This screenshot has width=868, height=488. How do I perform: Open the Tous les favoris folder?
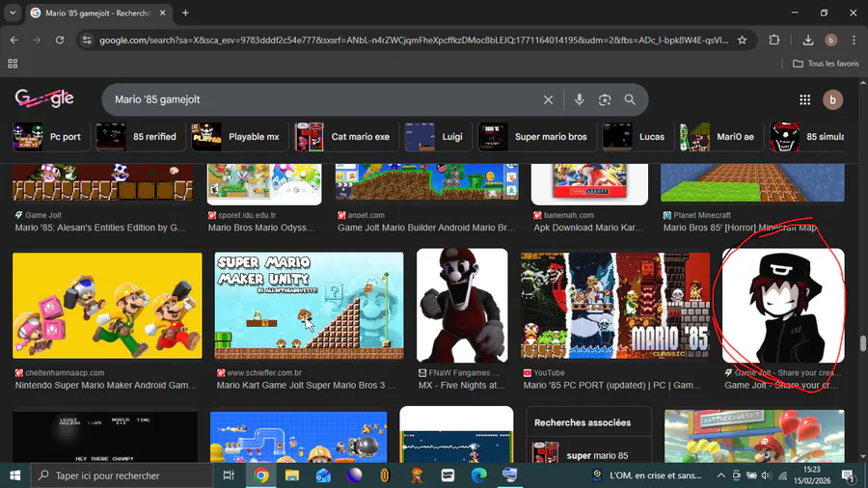826,64
